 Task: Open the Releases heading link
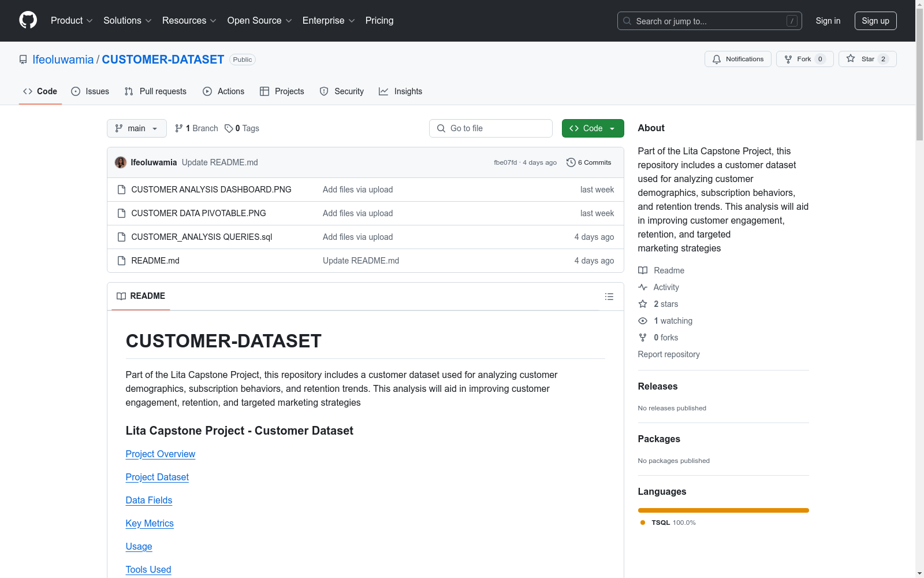coord(658,387)
